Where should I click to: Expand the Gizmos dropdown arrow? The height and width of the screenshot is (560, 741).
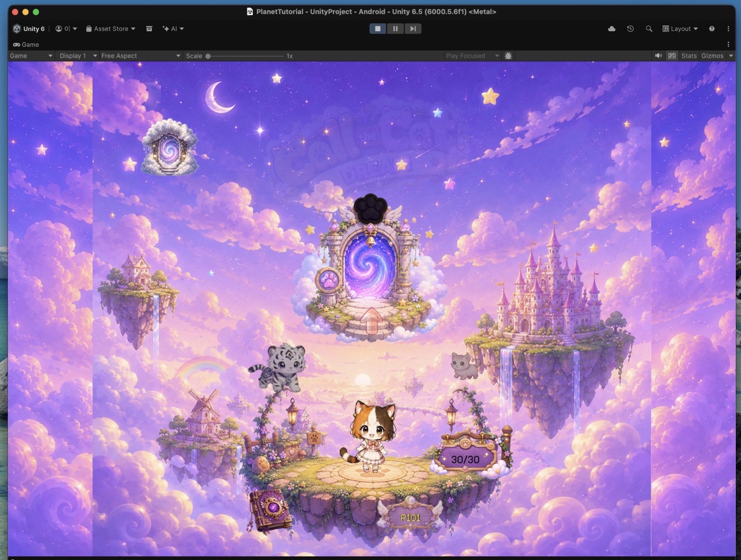731,56
